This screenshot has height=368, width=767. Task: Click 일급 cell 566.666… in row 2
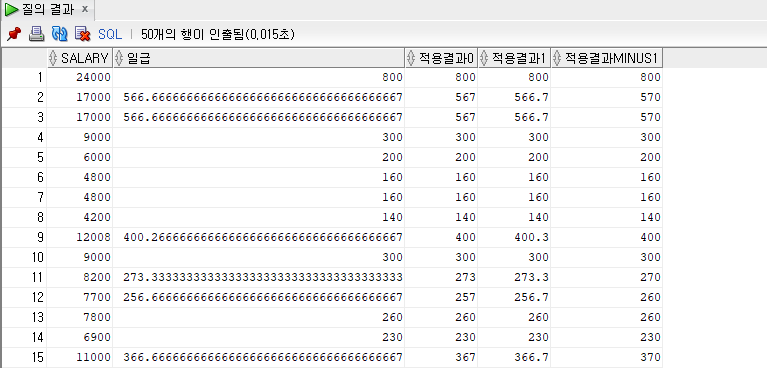[259, 97]
